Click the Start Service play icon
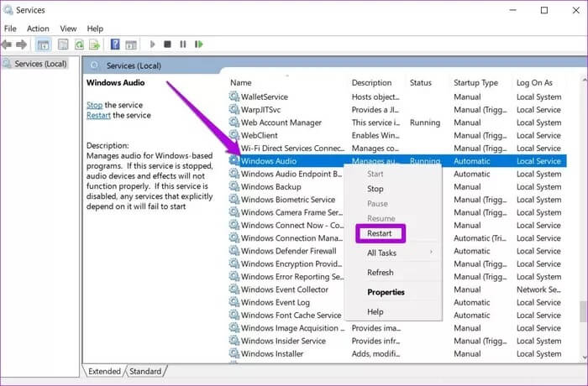This screenshot has width=588, height=386. click(152, 44)
